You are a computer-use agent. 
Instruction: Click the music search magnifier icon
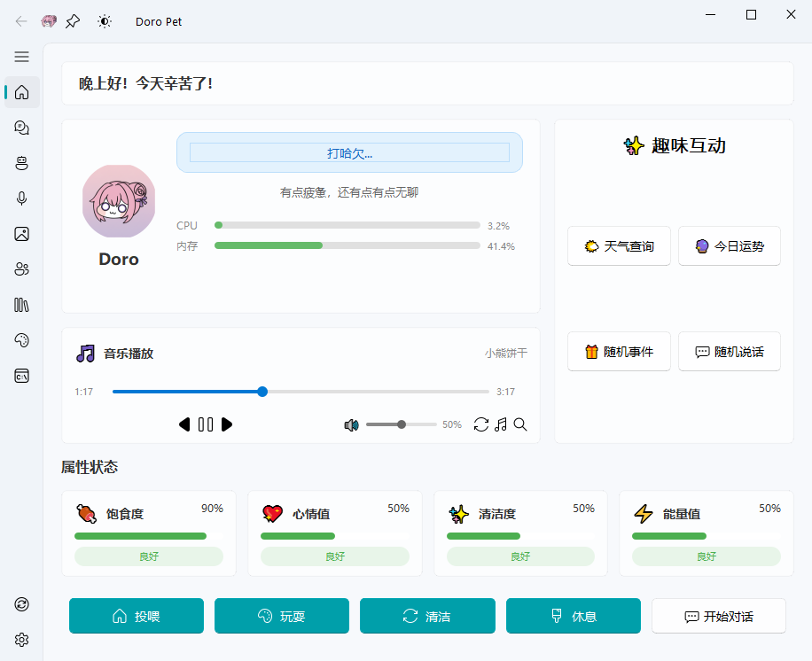click(520, 424)
